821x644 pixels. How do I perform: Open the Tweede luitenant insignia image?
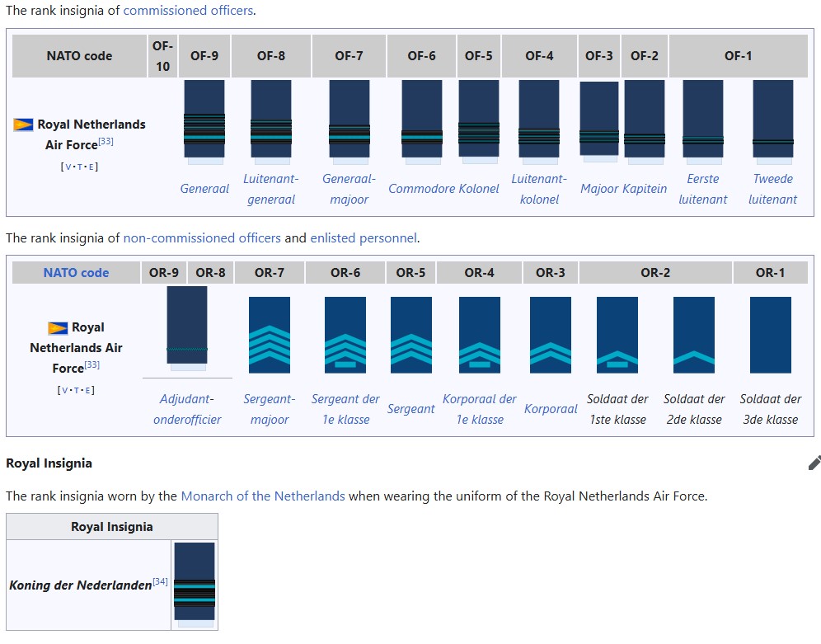point(773,123)
